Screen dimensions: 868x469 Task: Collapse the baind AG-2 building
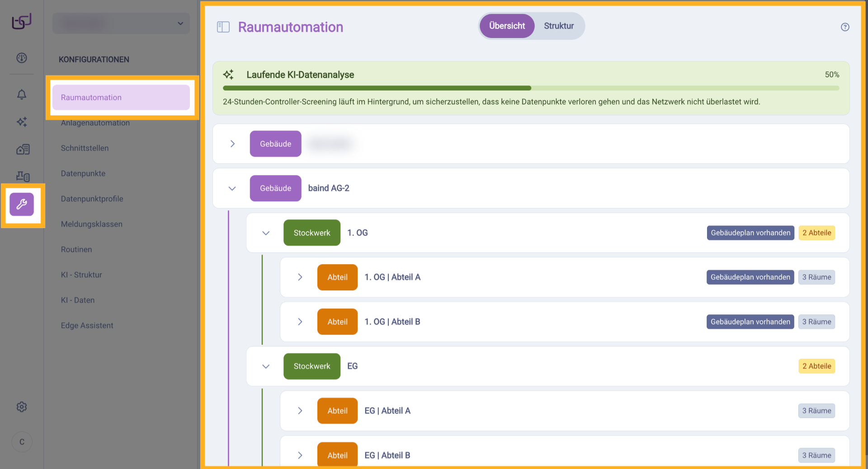tap(232, 189)
